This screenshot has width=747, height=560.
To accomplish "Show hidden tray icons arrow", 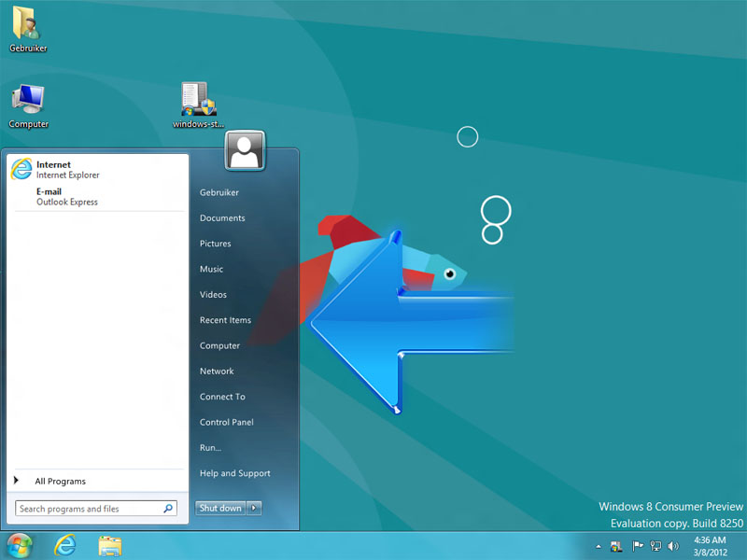I will pos(599,546).
